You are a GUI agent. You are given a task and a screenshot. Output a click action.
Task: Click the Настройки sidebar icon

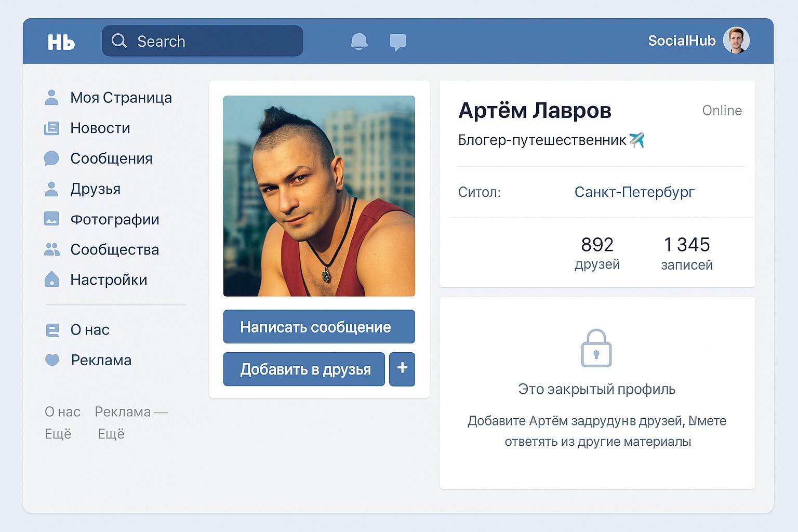51,280
